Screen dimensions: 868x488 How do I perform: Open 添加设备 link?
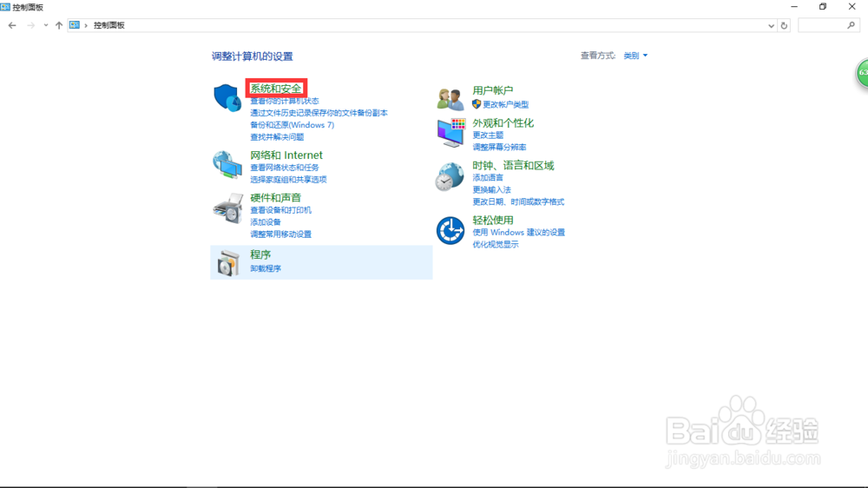click(x=265, y=222)
